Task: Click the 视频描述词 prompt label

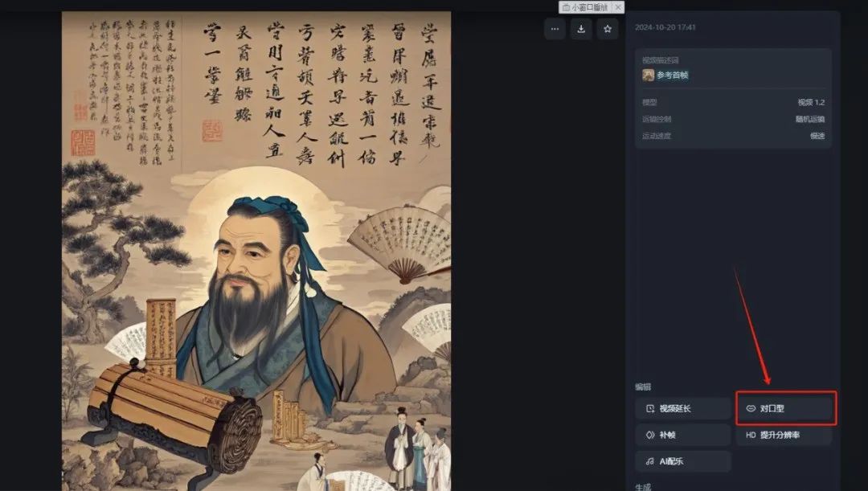Action: 661,59
